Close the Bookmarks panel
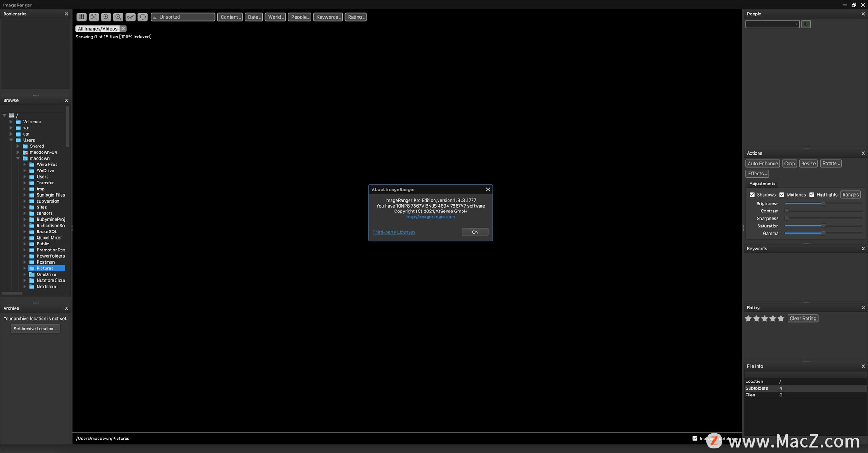The image size is (868, 453). (66, 14)
